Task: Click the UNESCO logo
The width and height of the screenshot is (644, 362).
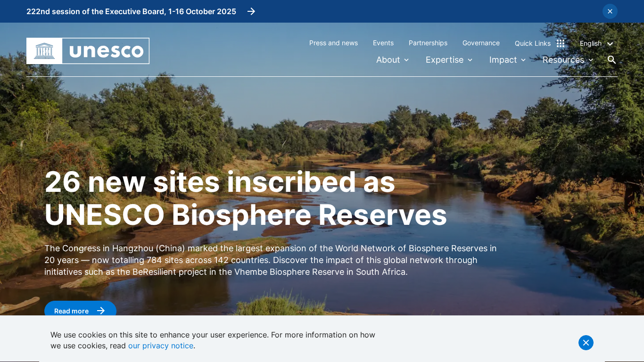Action: pos(88,51)
